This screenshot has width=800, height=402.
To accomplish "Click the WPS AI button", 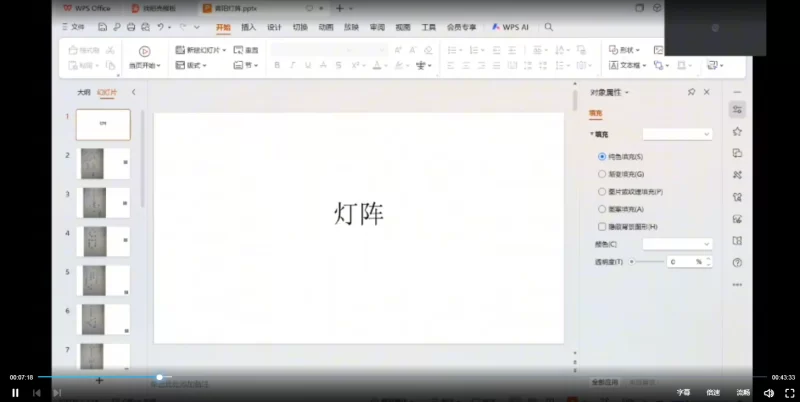I will 510,28.
